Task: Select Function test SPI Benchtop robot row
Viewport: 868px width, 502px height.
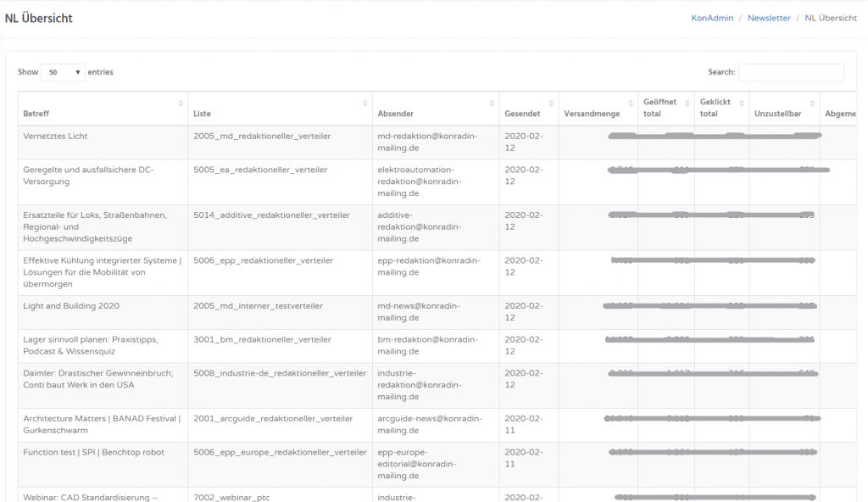Action: 93,453
